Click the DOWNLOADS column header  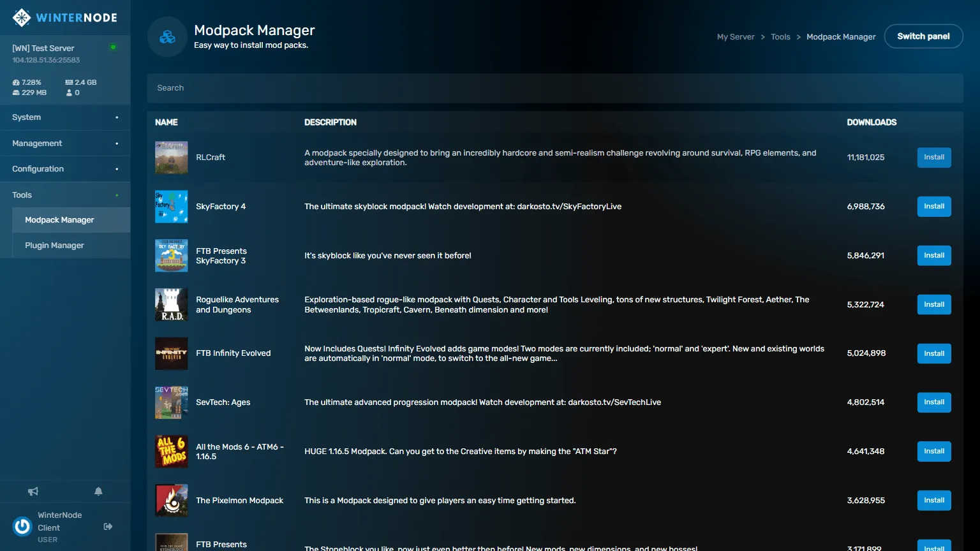tap(872, 122)
